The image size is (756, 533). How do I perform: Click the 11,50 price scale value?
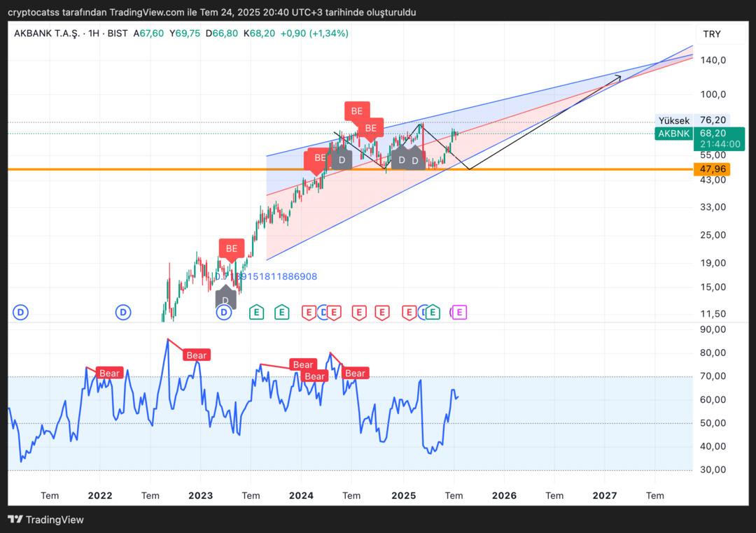point(713,314)
